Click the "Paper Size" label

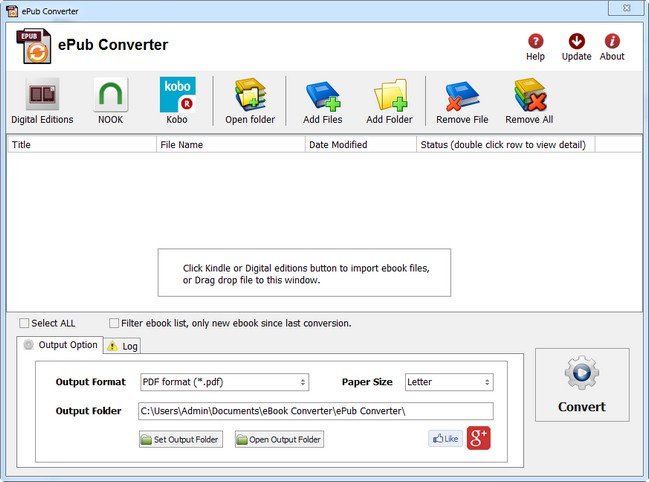point(367,382)
